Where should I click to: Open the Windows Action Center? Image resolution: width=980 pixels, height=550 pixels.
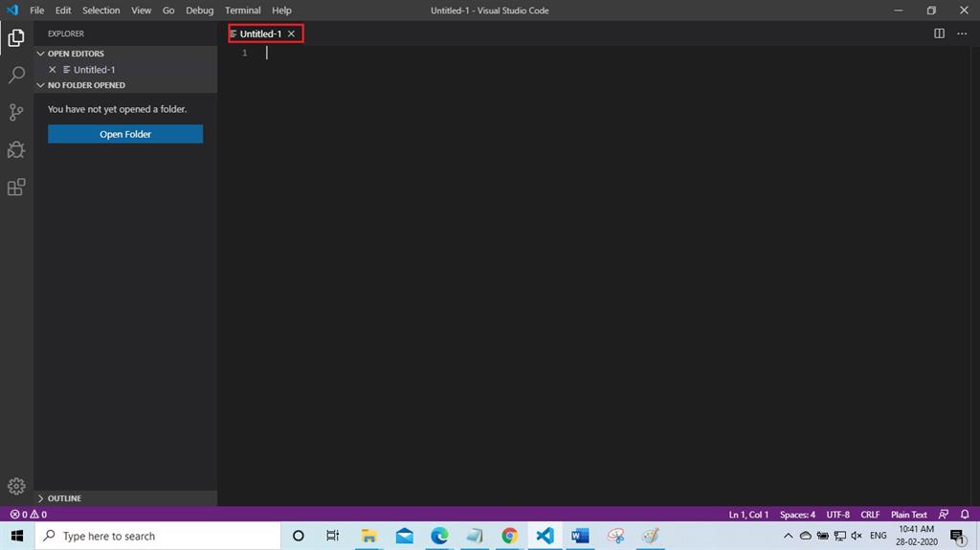click(958, 537)
